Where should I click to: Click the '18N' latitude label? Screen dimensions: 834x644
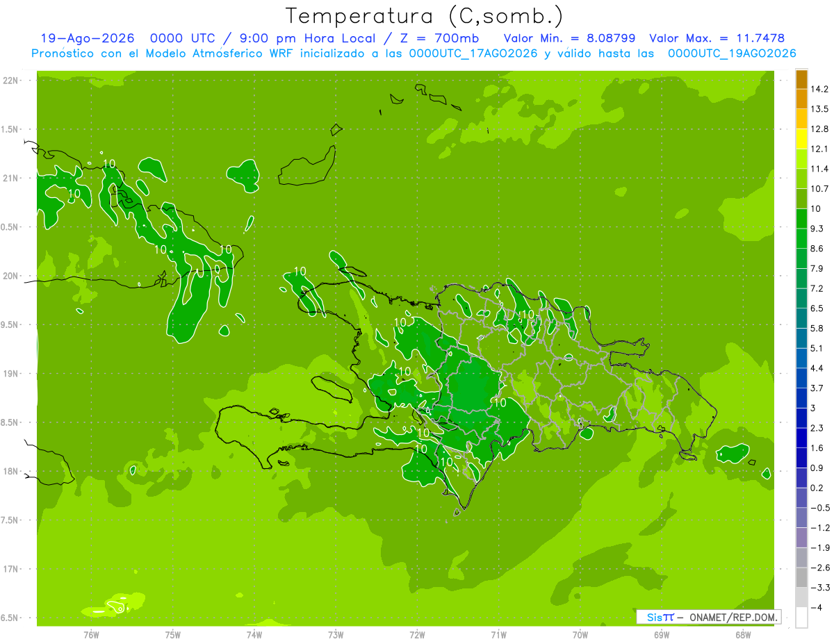pos(12,471)
